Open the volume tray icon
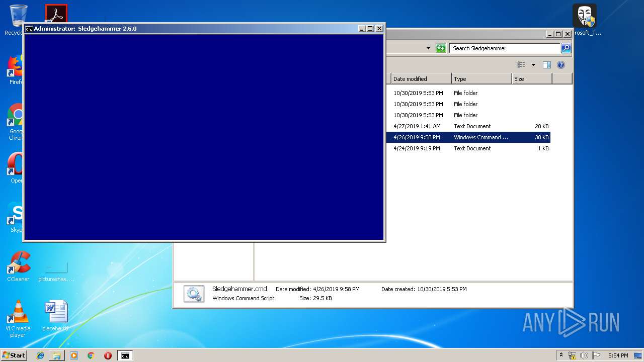 click(584, 355)
